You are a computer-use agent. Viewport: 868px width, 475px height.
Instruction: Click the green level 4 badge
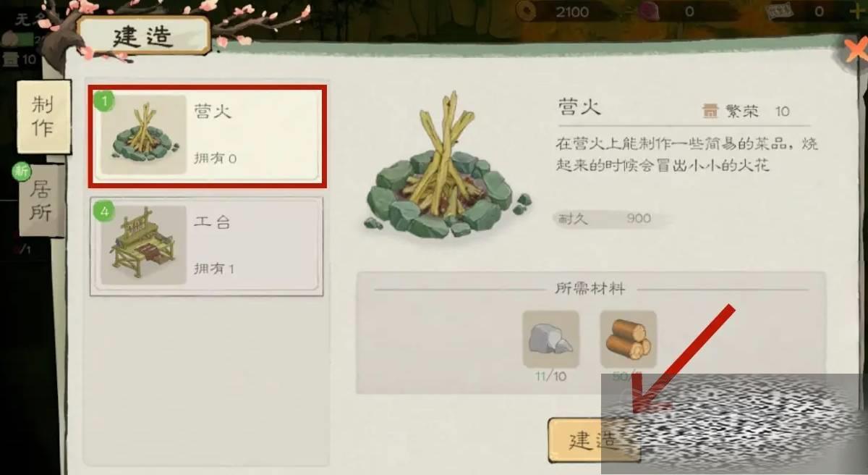pyautogui.click(x=104, y=211)
